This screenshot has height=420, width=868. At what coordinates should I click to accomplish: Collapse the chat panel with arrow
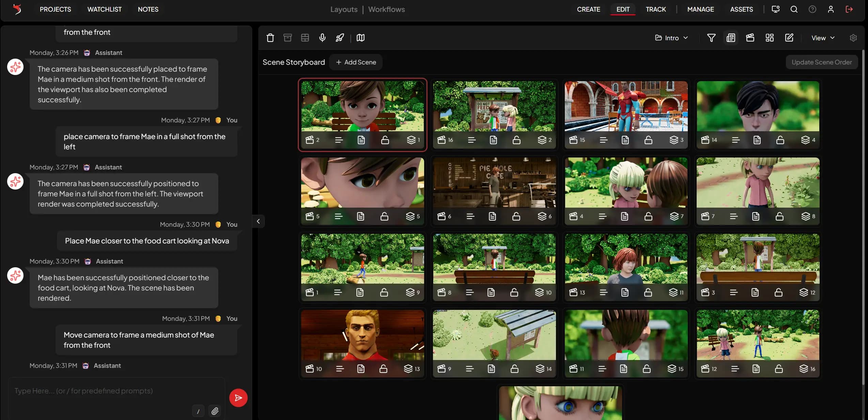point(258,221)
